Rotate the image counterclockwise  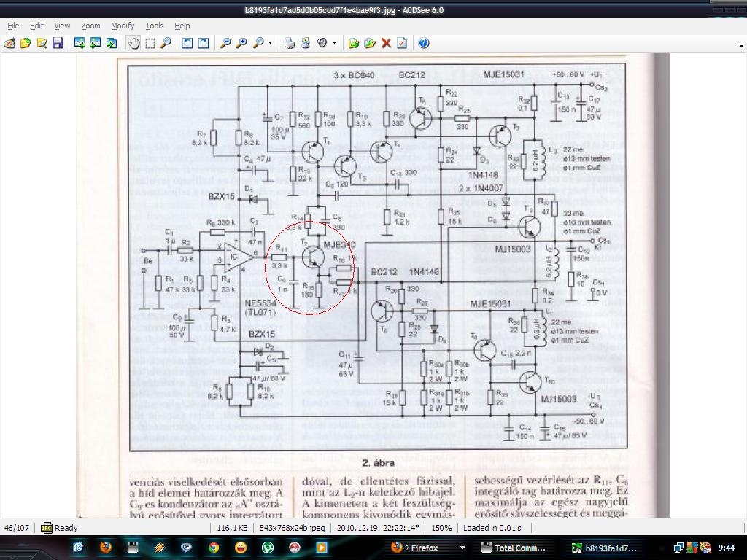[187, 43]
